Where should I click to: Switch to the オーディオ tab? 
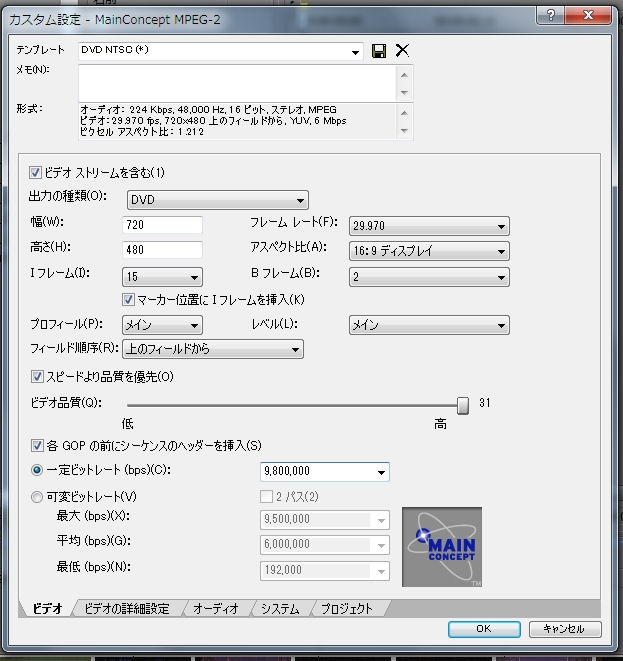tap(216, 608)
